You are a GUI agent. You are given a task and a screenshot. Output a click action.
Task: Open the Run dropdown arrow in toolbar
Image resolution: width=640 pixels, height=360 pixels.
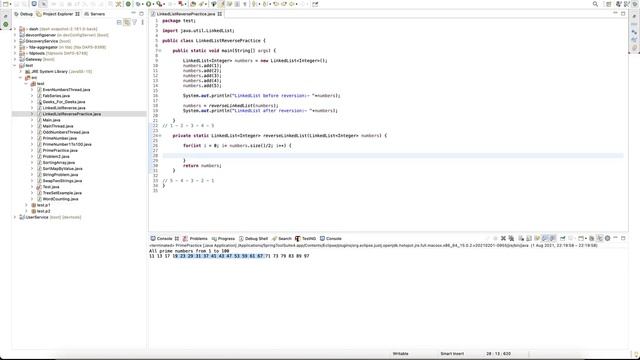pyautogui.click(x=153, y=4)
